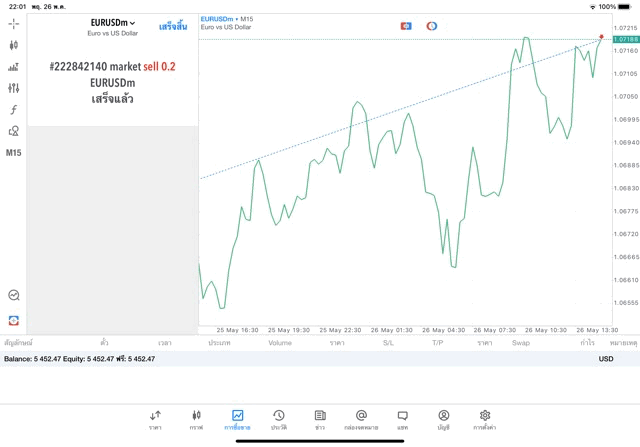Select the crosshair tool in left toolbar
Image resolution: width=640 pixels, height=447 pixels.
14,24
